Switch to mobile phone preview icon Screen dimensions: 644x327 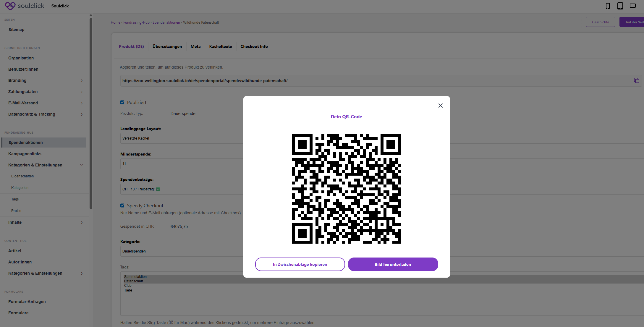[608, 6]
